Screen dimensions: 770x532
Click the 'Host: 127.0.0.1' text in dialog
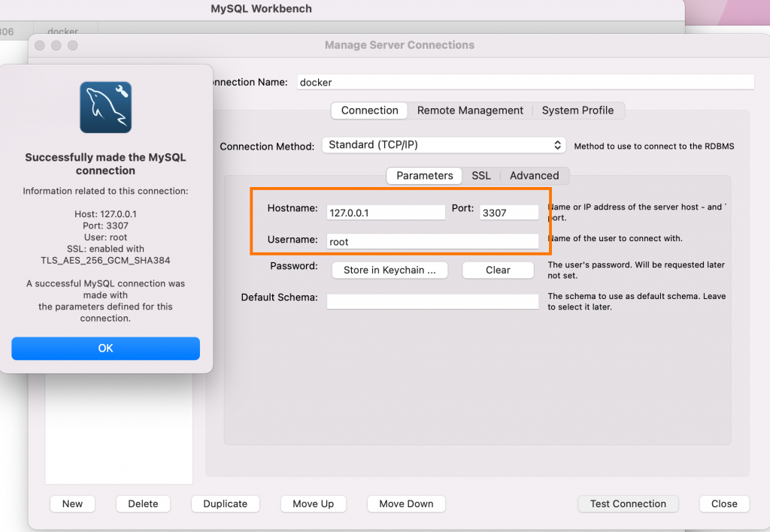(105, 214)
